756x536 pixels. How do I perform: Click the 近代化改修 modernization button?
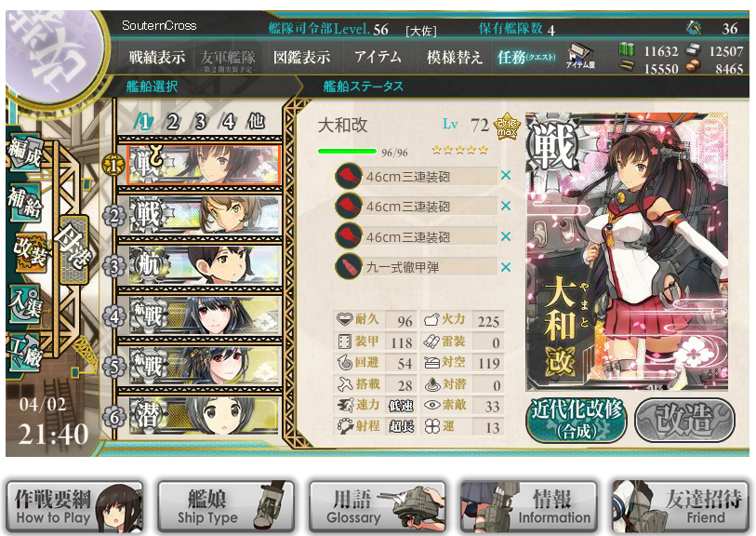click(x=577, y=420)
